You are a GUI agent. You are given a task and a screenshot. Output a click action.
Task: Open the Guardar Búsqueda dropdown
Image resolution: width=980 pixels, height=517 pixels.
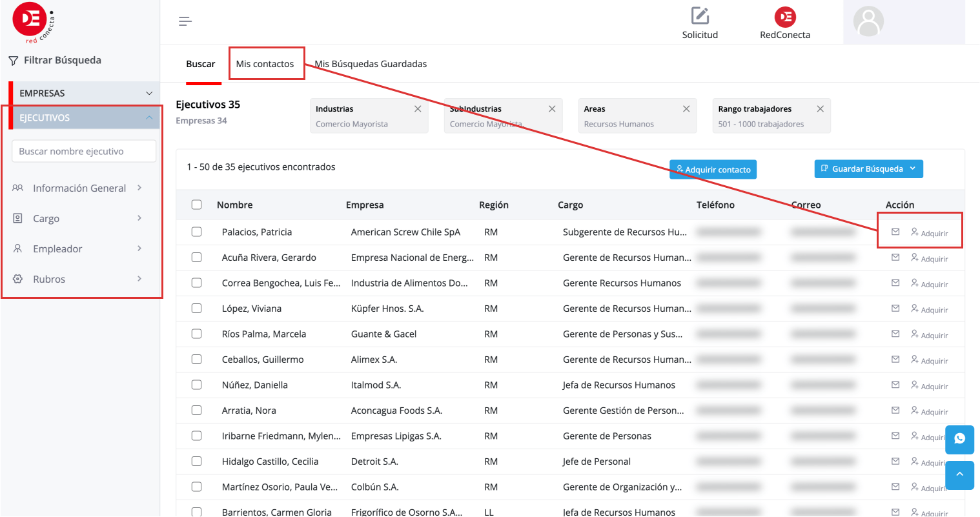pos(868,168)
